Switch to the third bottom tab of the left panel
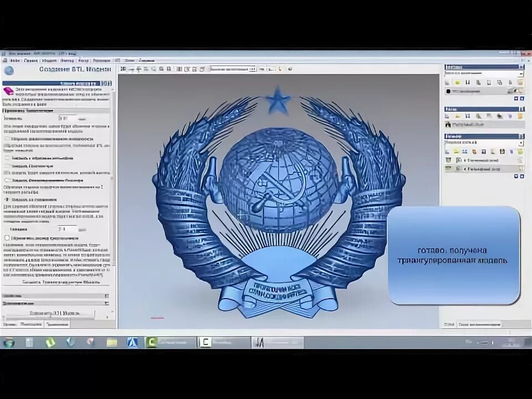532x399 pixels. [57, 324]
